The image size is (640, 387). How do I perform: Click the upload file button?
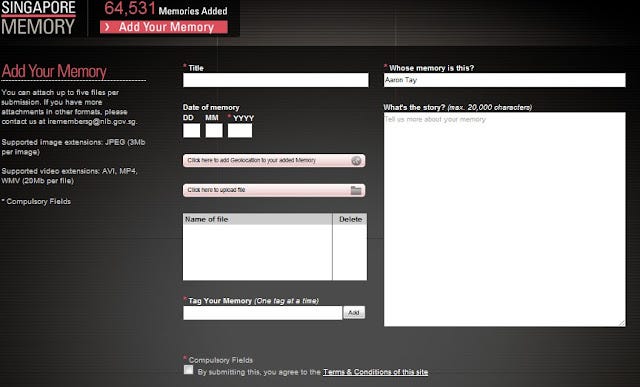(x=274, y=190)
